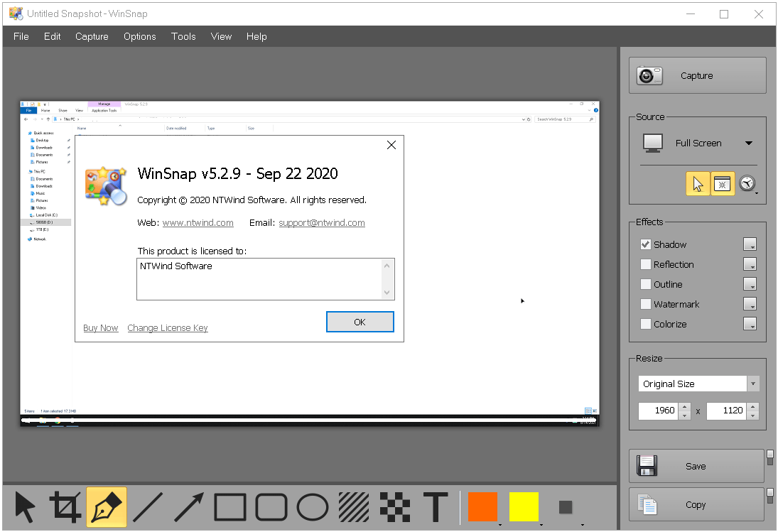778x532 pixels.
Task: Open the Full Screen source dropdown
Action: 749,143
